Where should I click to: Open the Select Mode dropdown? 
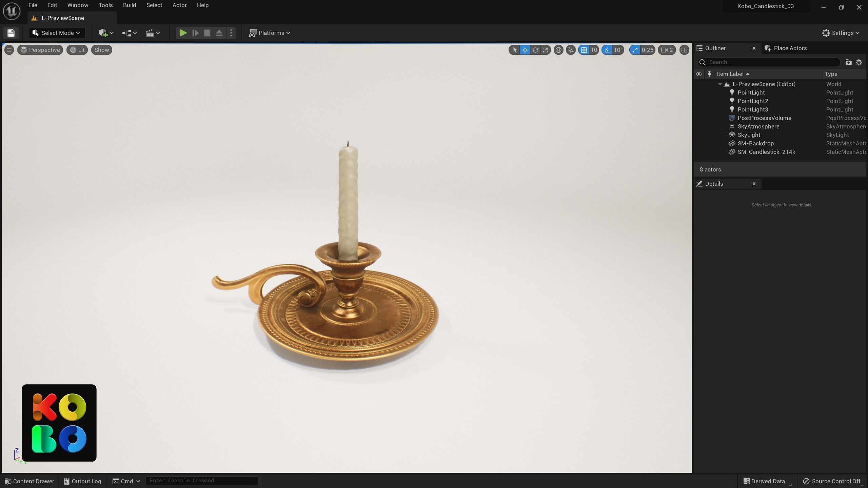click(57, 33)
